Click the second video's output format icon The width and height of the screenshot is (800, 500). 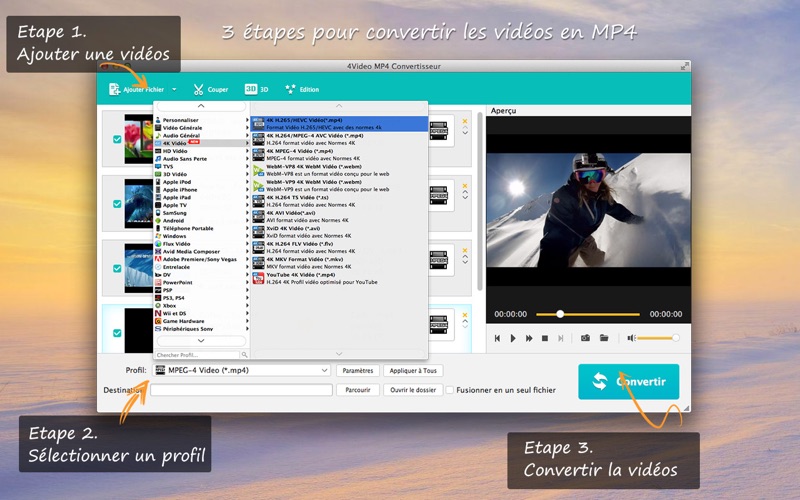click(439, 195)
